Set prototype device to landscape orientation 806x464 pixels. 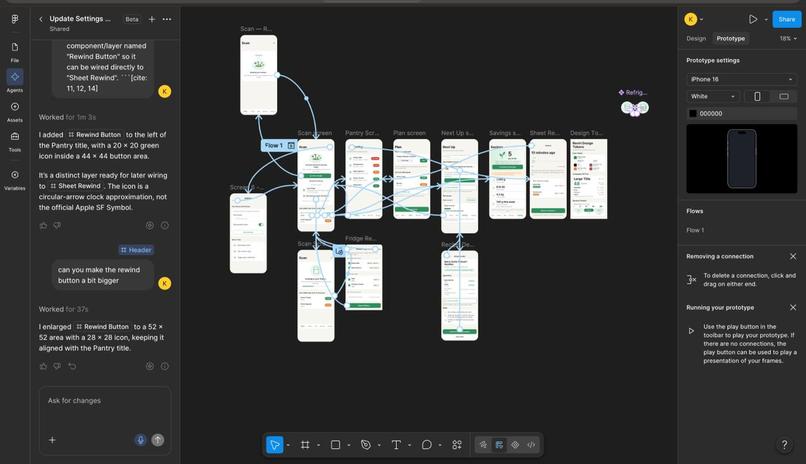tap(784, 96)
